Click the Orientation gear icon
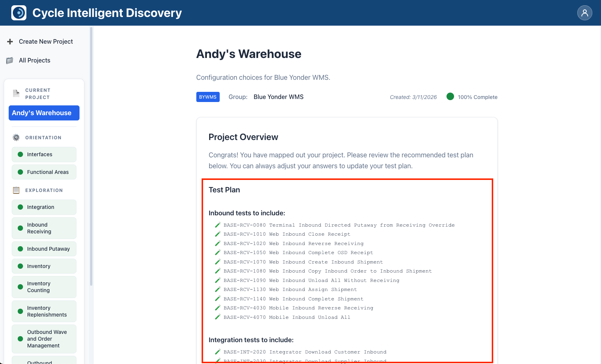 pos(16,137)
